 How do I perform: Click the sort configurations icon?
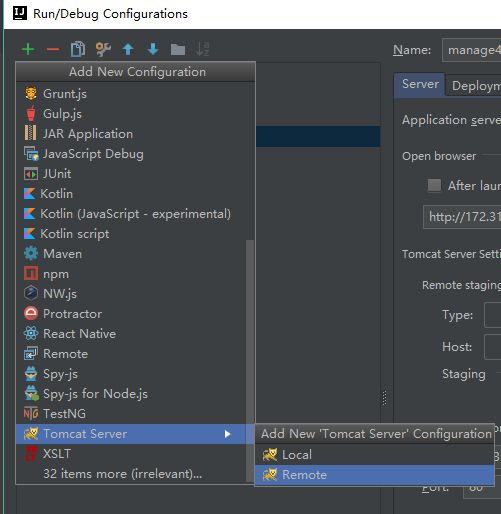(x=203, y=49)
